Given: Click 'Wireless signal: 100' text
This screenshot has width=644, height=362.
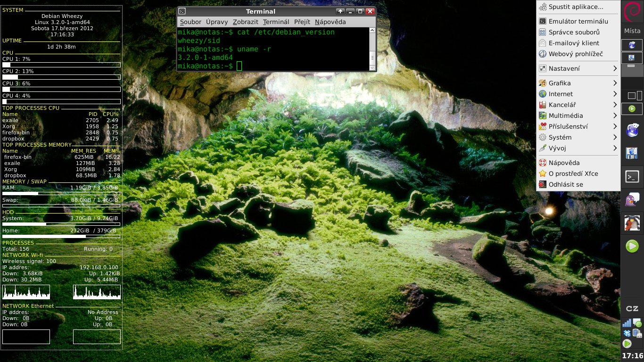Looking at the screenshot, I should click(29, 261).
